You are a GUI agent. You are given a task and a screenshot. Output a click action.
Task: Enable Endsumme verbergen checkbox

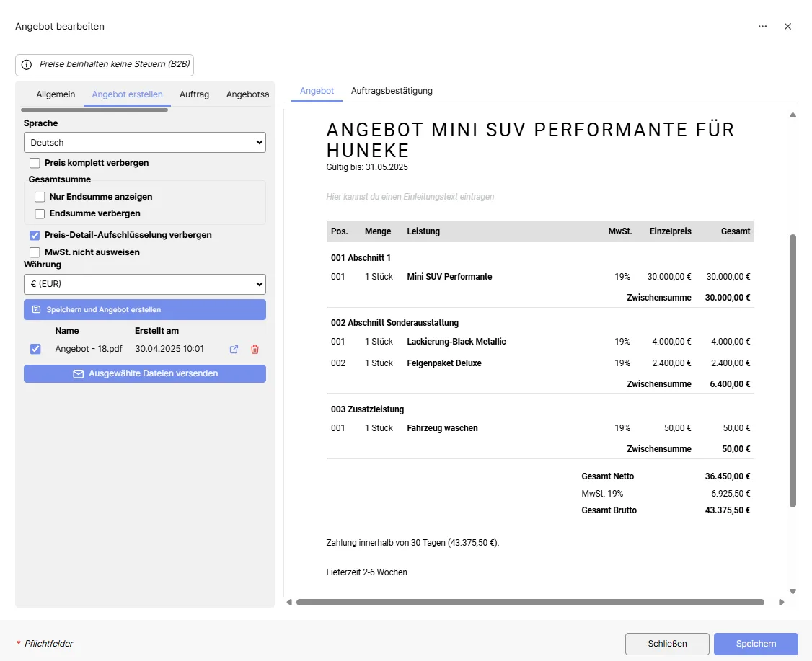[x=40, y=213]
